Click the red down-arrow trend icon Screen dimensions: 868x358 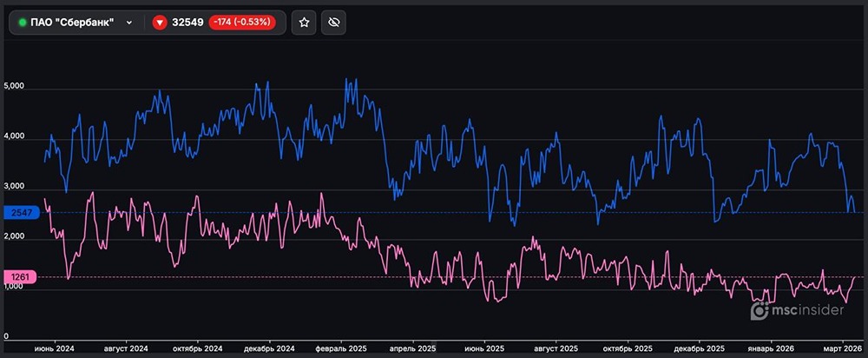coord(160,23)
